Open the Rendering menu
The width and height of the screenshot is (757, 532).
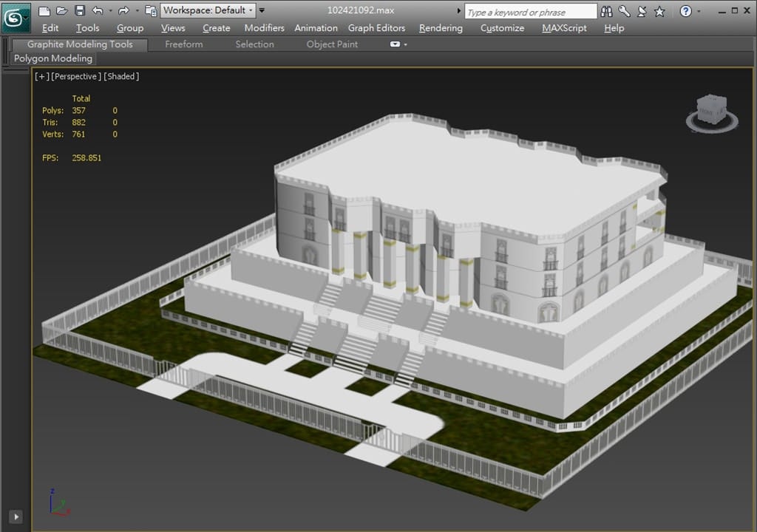(x=441, y=28)
